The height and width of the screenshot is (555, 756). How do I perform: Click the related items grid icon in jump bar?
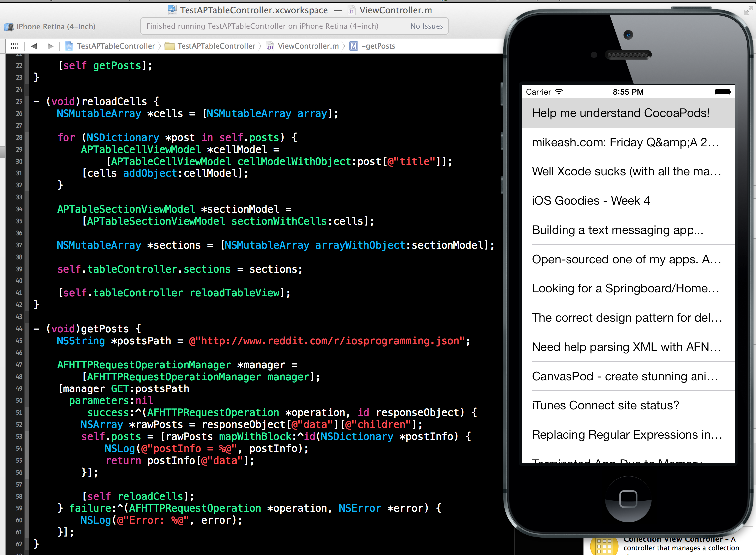tap(14, 46)
